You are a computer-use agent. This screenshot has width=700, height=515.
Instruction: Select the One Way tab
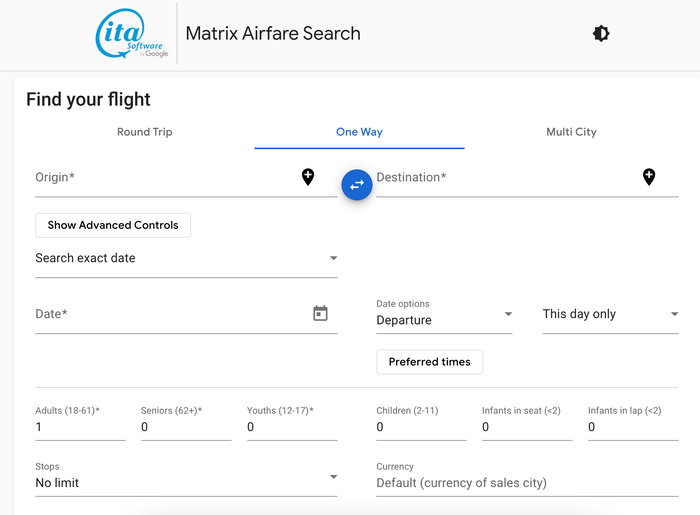pyautogui.click(x=359, y=132)
